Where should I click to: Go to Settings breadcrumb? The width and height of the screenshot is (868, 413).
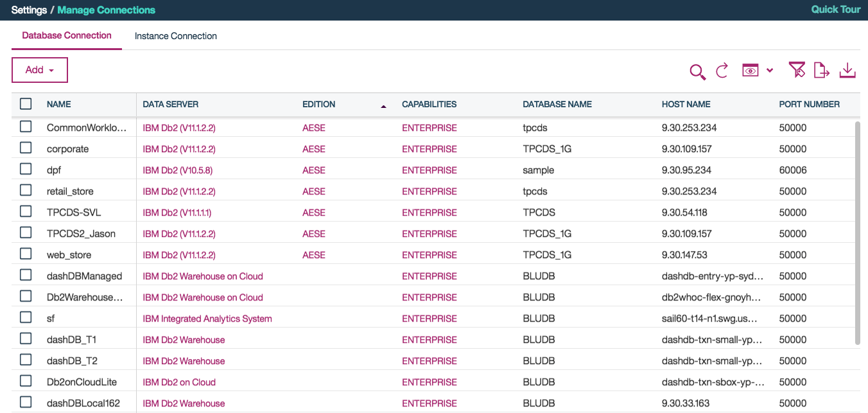tap(28, 10)
